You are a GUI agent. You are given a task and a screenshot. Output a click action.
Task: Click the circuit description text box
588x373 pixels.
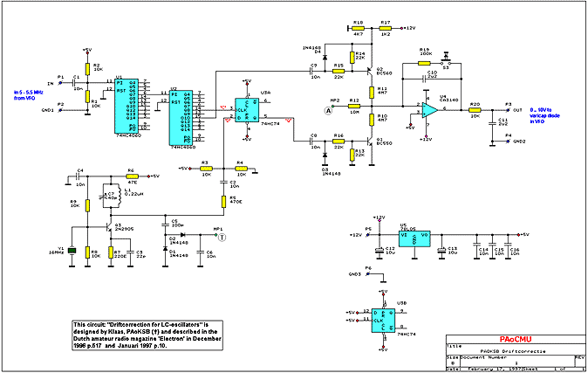(147, 335)
